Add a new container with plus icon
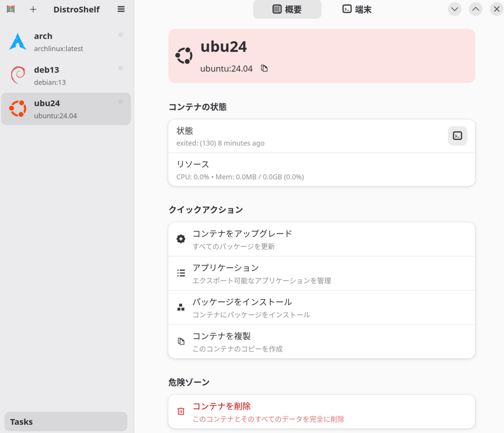 point(33,9)
